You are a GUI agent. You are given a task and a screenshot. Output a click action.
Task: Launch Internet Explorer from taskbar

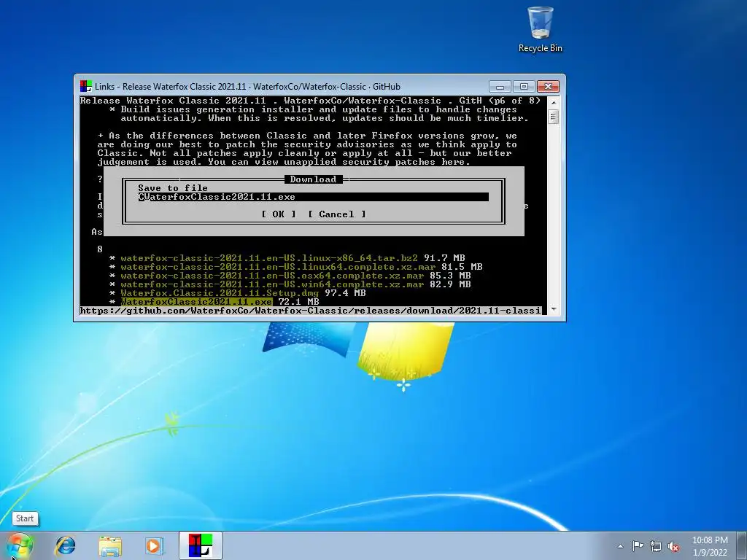tap(65, 545)
